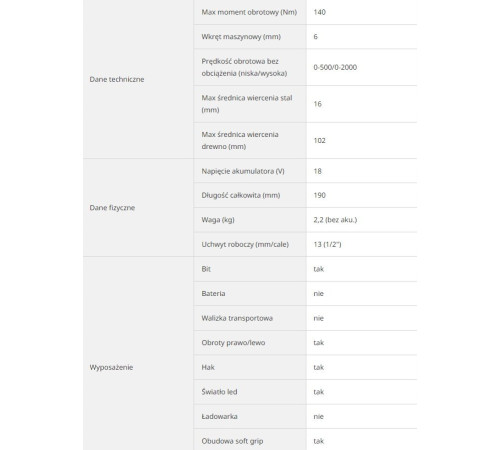The image size is (500, 450).
Task: Select the Obudowa soft grip label
Action: [232, 441]
